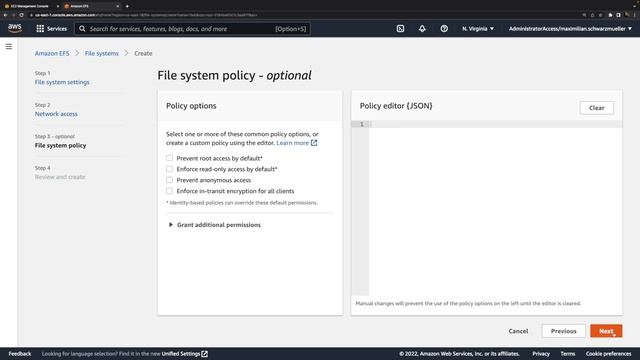Image resolution: width=640 pixels, height=360 pixels.
Task: Check Enforce read-only access by default
Action: [169, 169]
